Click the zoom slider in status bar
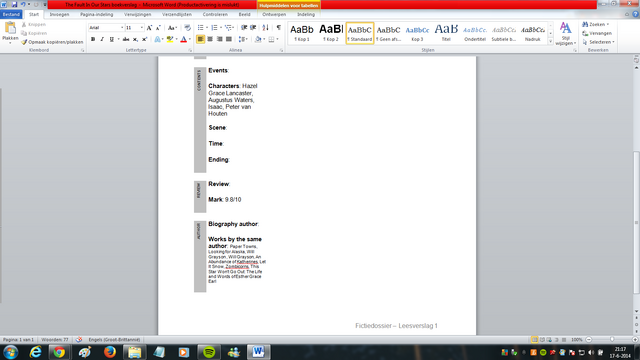The height and width of the screenshot is (360, 640). point(612,340)
